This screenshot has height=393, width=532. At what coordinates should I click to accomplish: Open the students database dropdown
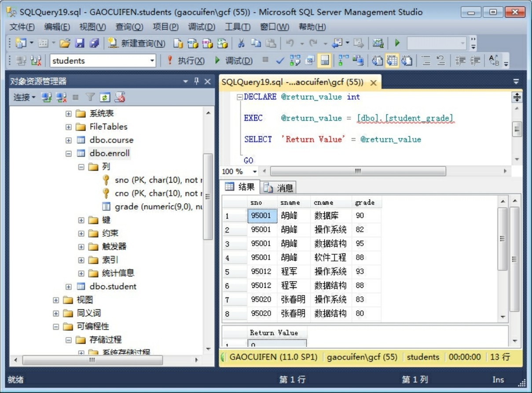click(152, 61)
